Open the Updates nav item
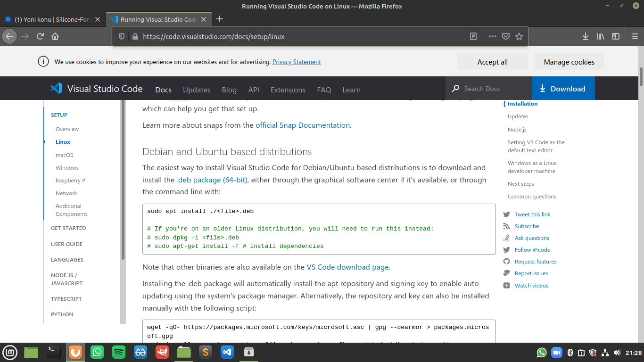644x362 pixels. (197, 90)
